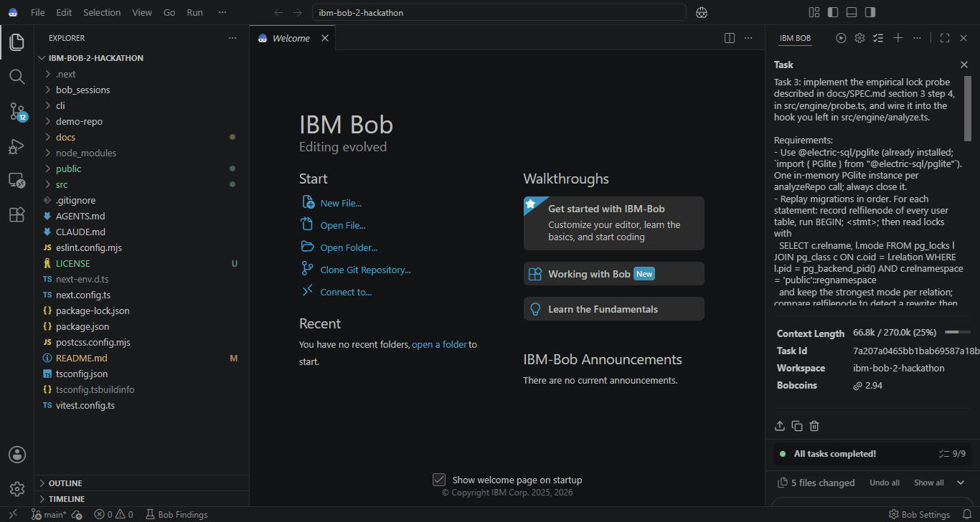980x522 pixels.
Task: Click the Context Length progress bar
Action: click(958, 333)
